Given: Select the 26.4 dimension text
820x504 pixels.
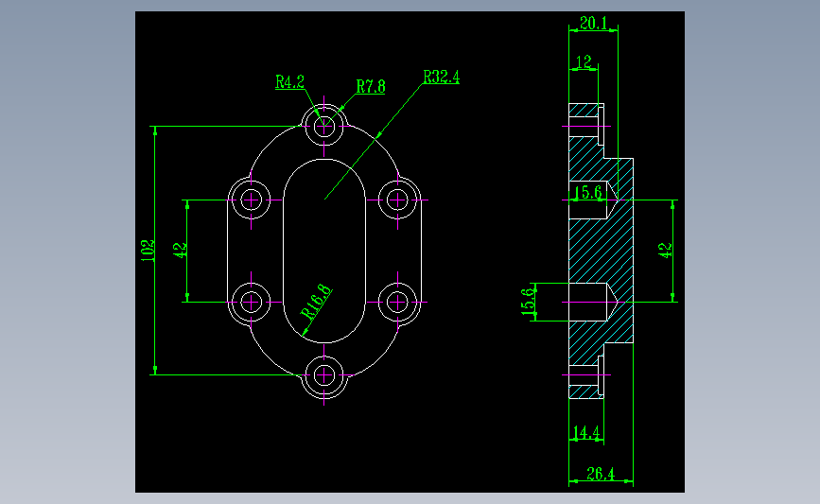Looking at the screenshot, I should tap(601, 474).
